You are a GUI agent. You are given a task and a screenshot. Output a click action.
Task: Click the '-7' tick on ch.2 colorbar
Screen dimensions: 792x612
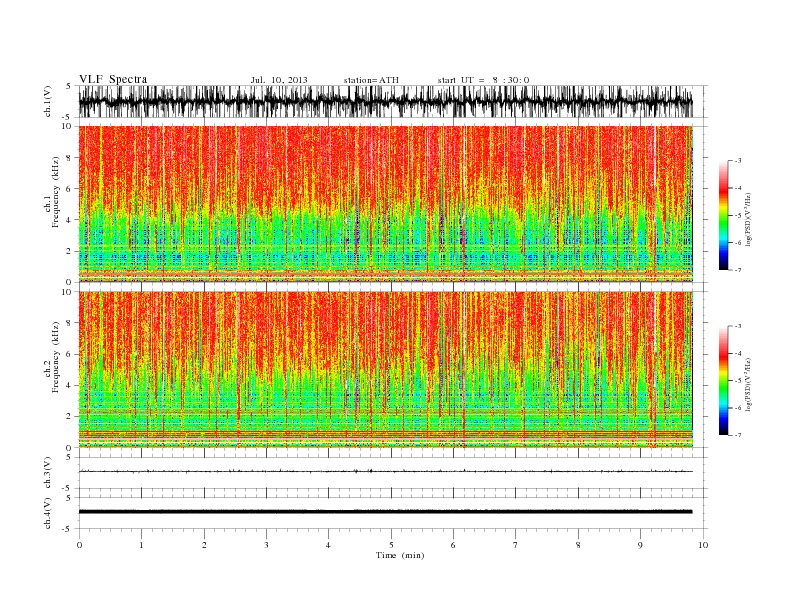[737, 435]
